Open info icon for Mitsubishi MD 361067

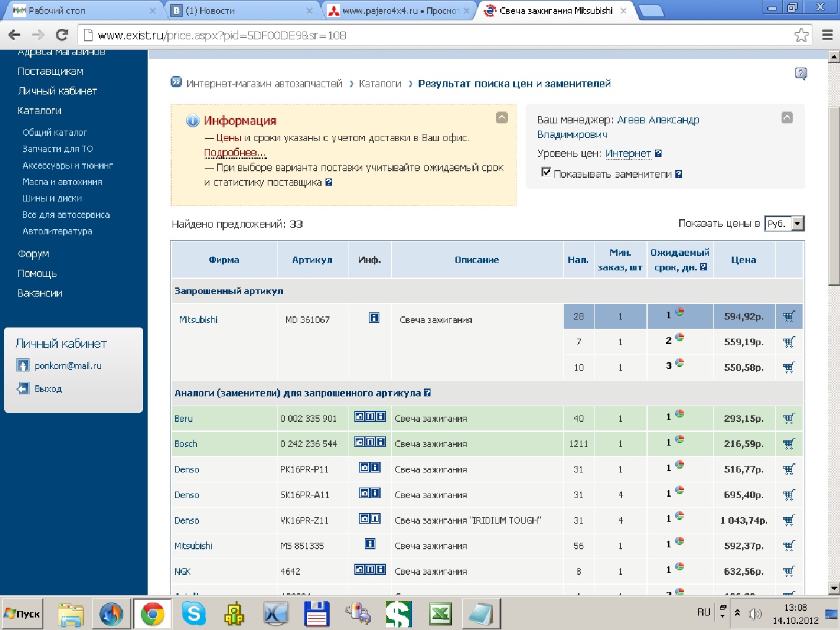point(374,318)
